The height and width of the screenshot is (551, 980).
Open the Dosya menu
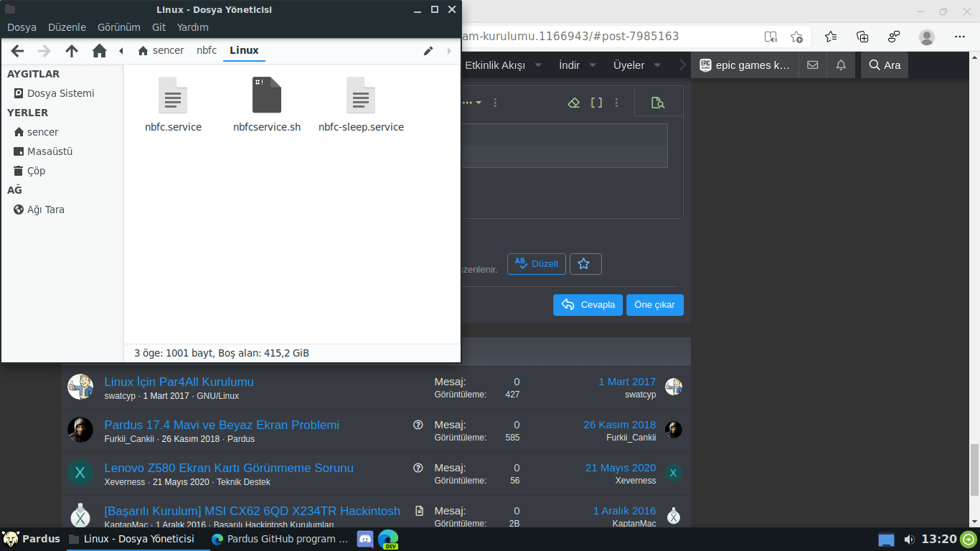pos(22,27)
